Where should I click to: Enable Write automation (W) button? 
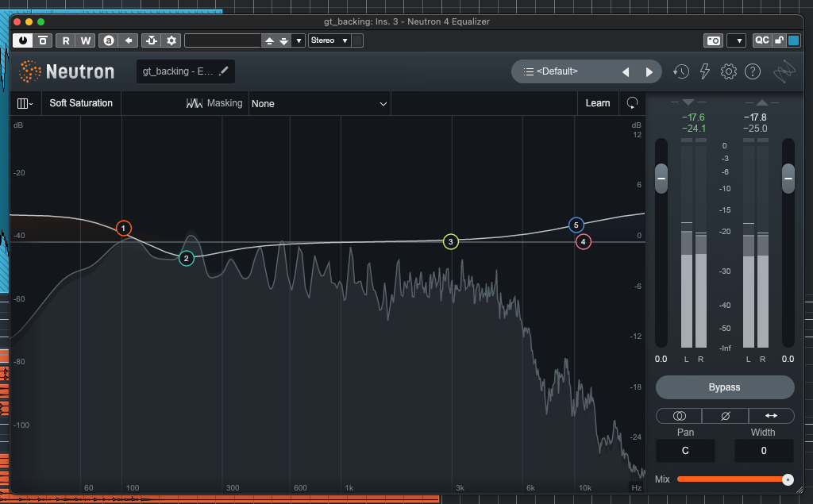pos(86,40)
